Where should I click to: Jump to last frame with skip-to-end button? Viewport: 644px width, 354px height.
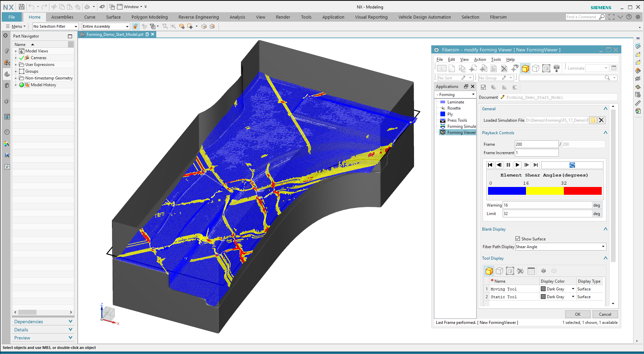tap(536, 165)
